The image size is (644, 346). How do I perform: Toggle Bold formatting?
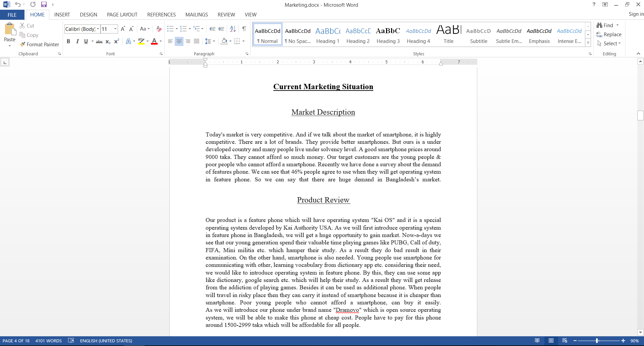coord(68,41)
